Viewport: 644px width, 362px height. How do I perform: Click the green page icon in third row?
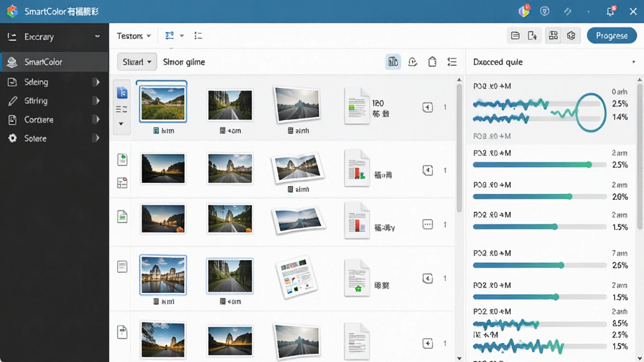point(122,216)
